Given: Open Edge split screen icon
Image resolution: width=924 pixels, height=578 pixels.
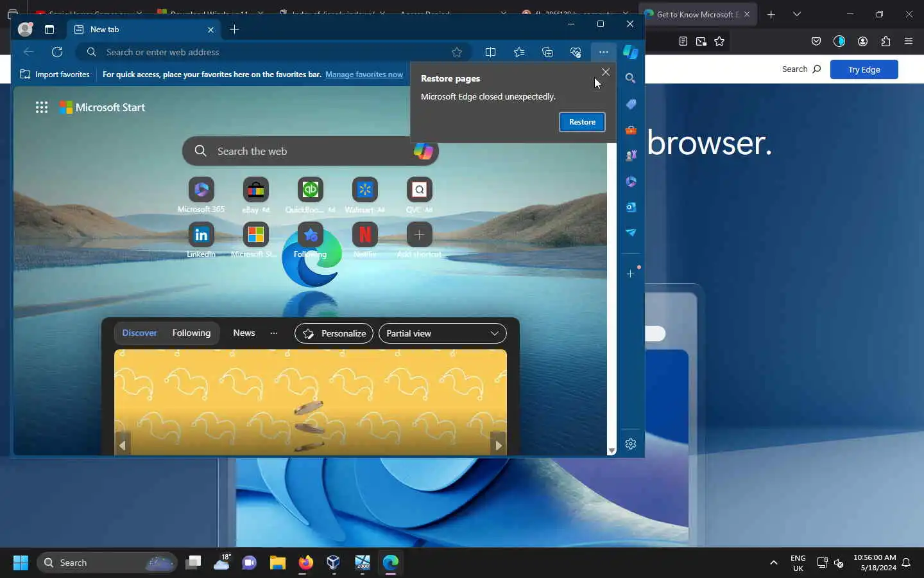Looking at the screenshot, I should (491, 52).
